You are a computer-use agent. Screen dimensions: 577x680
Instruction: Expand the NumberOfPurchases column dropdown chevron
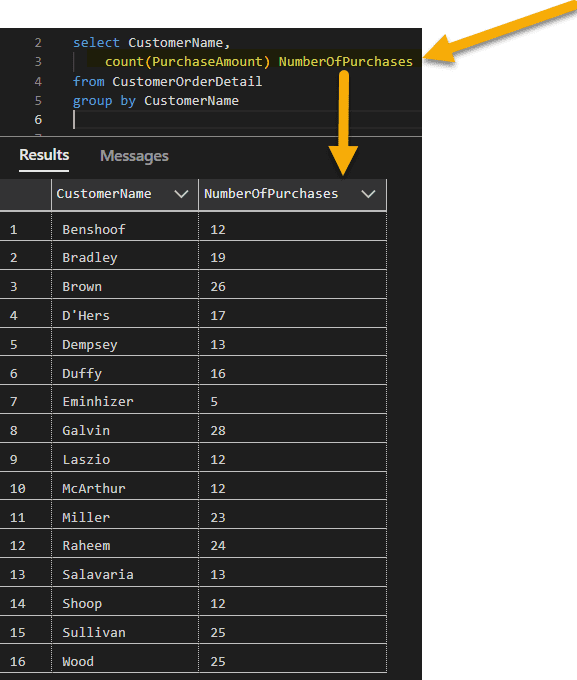pos(368,194)
